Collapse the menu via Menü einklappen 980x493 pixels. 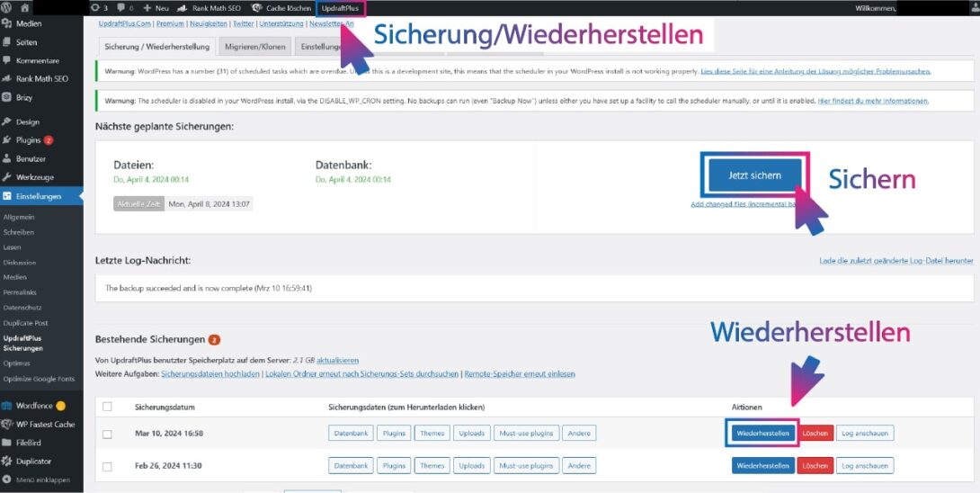(41, 480)
